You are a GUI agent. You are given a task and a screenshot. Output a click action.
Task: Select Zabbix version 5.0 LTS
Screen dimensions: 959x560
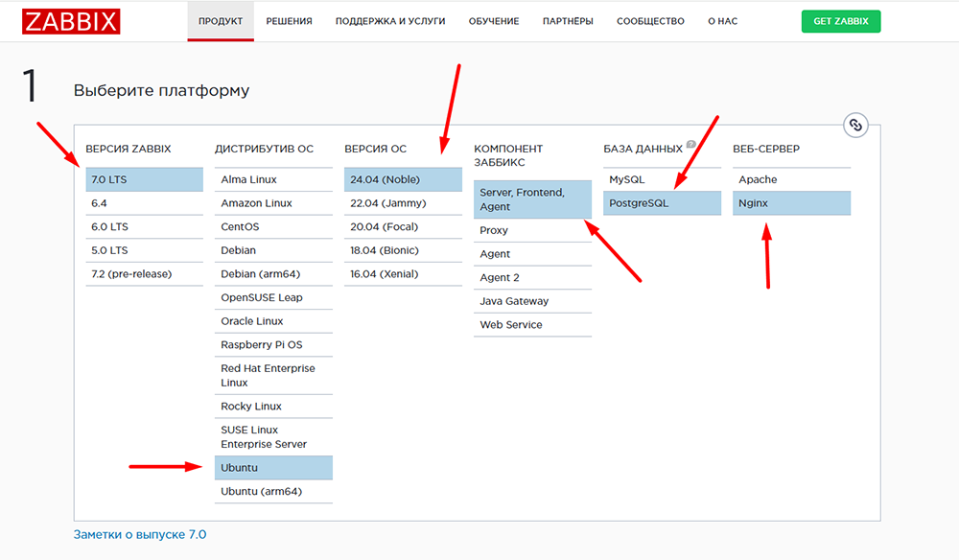click(145, 250)
